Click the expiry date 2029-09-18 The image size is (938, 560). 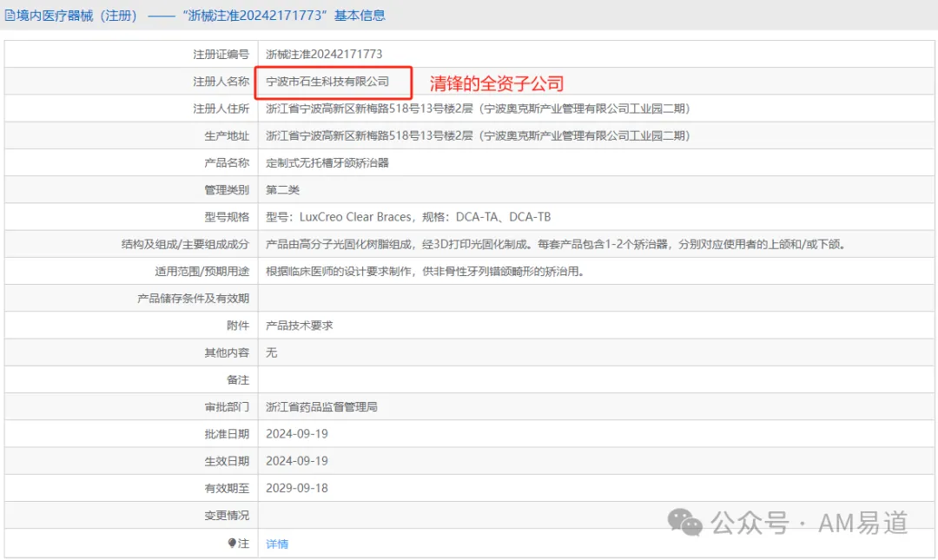coord(297,488)
